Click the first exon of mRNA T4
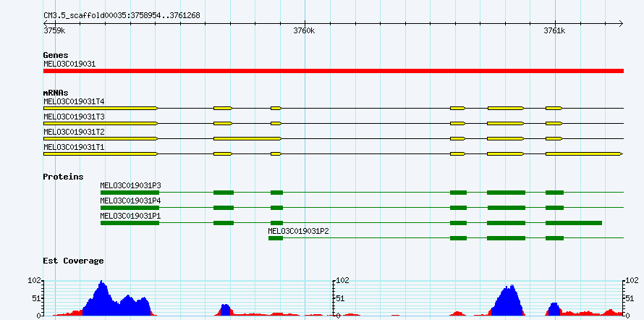 [x=101, y=108]
